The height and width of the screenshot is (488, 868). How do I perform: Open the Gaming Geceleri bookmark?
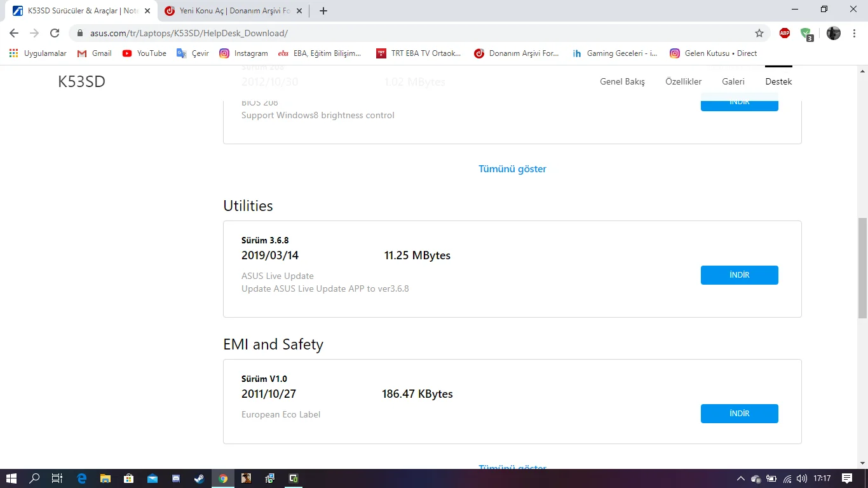pos(615,53)
